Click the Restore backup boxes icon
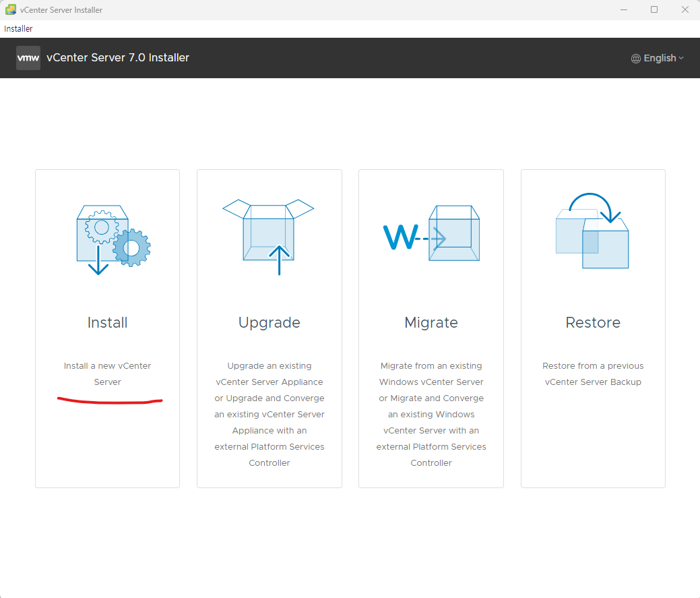Image resolution: width=700 pixels, height=598 pixels. [x=592, y=231]
